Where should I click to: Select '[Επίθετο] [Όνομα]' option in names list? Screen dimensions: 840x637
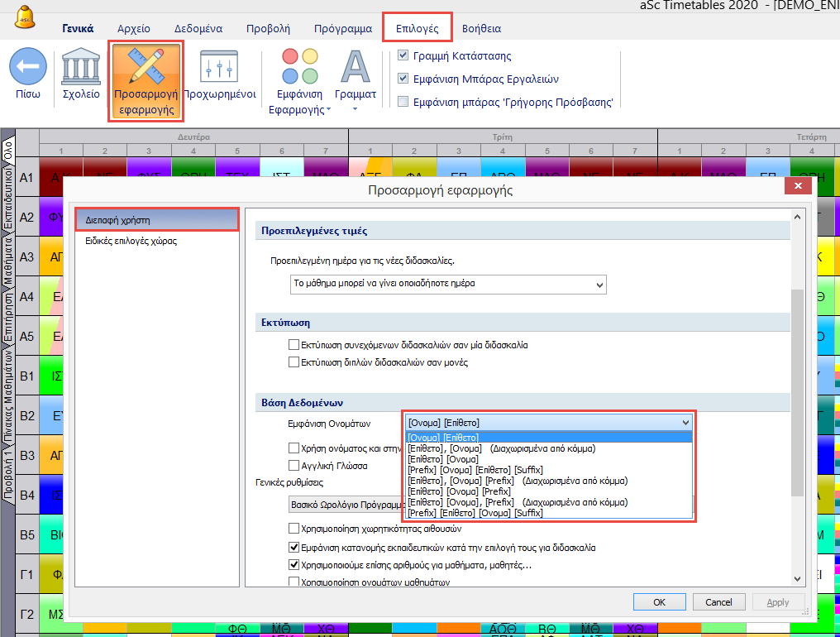click(x=443, y=459)
